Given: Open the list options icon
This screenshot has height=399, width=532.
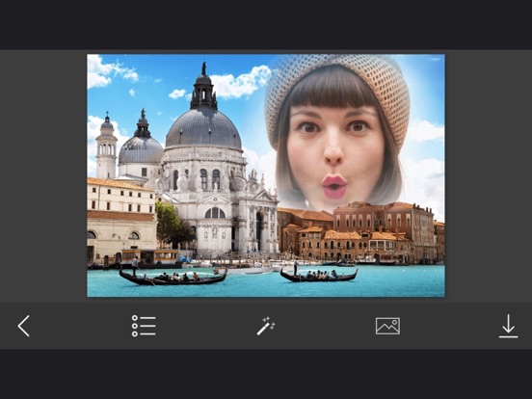Looking at the screenshot, I should tap(144, 326).
